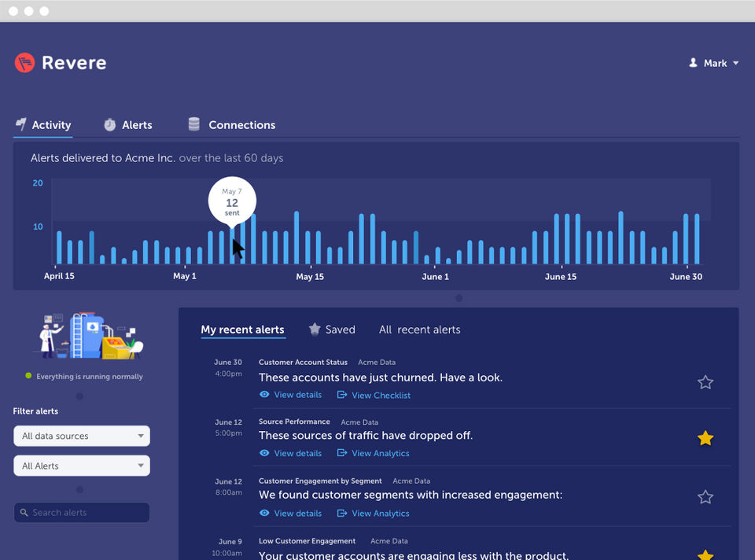This screenshot has height=560, width=755.
Task: Click the 'Customer Account Status' label
Action: [303, 362]
